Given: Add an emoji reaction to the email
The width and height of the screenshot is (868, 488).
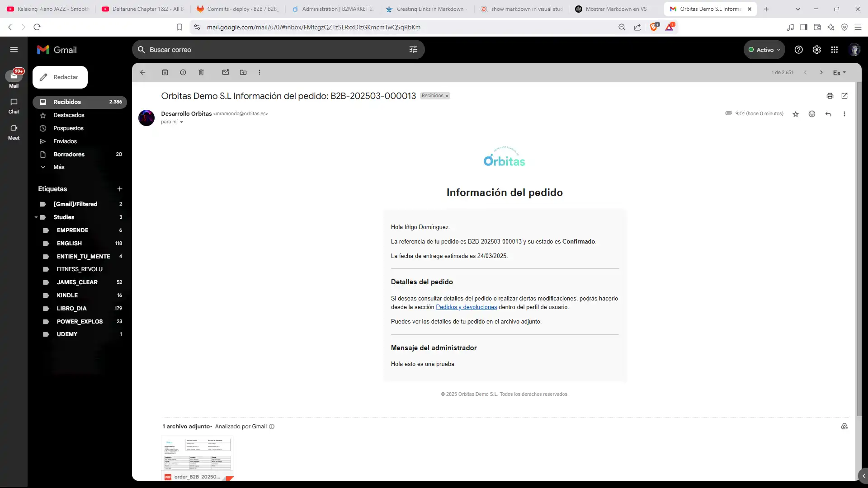Looking at the screenshot, I should (x=812, y=114).
